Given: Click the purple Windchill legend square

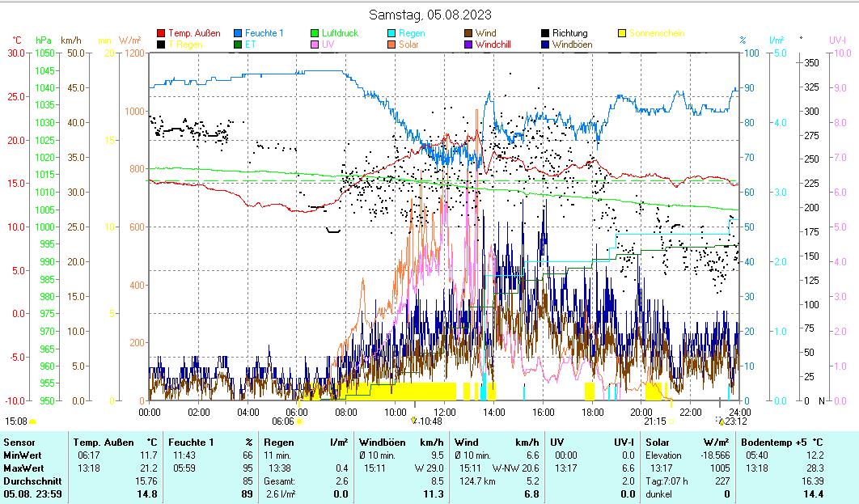Looking at the screenshot, I should pyautogui.click(x=468, y=44).
